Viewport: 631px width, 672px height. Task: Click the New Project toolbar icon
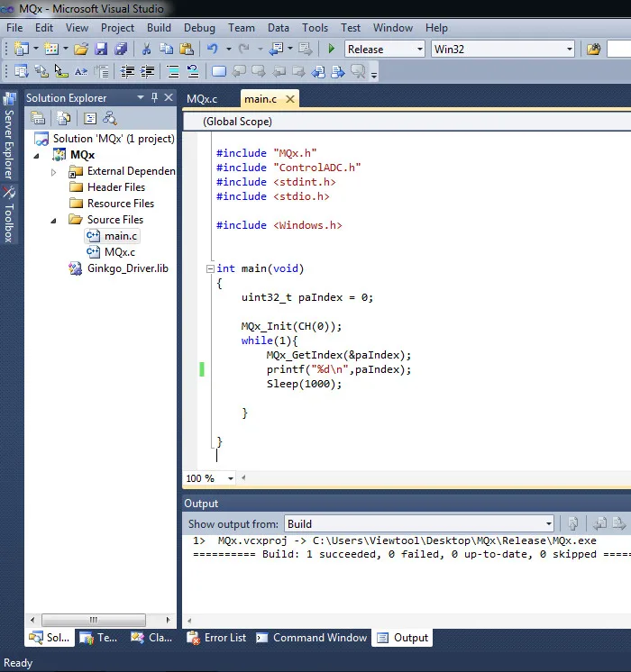coord(21,49)
